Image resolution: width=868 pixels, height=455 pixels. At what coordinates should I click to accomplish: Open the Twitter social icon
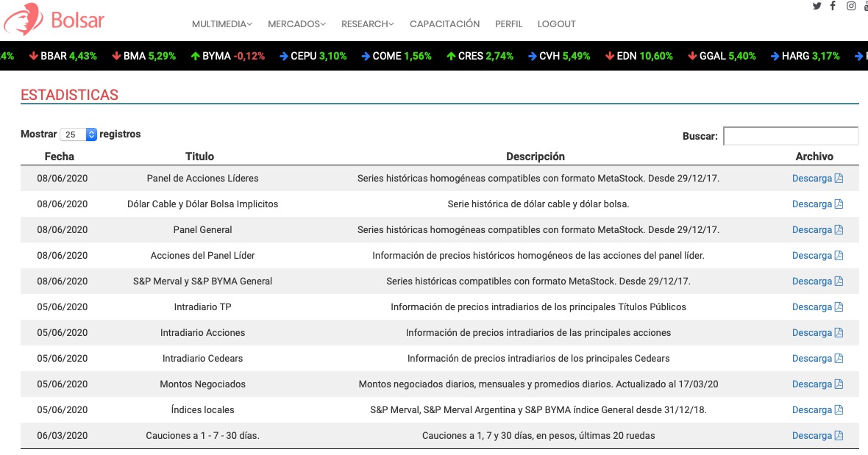coord(817,6)
